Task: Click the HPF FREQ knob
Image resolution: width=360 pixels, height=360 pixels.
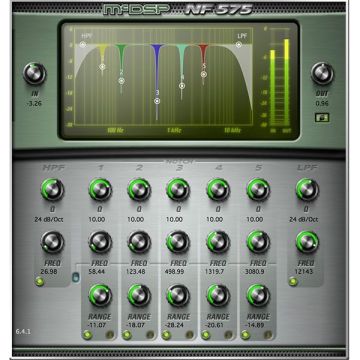Action: coord(53,242)
